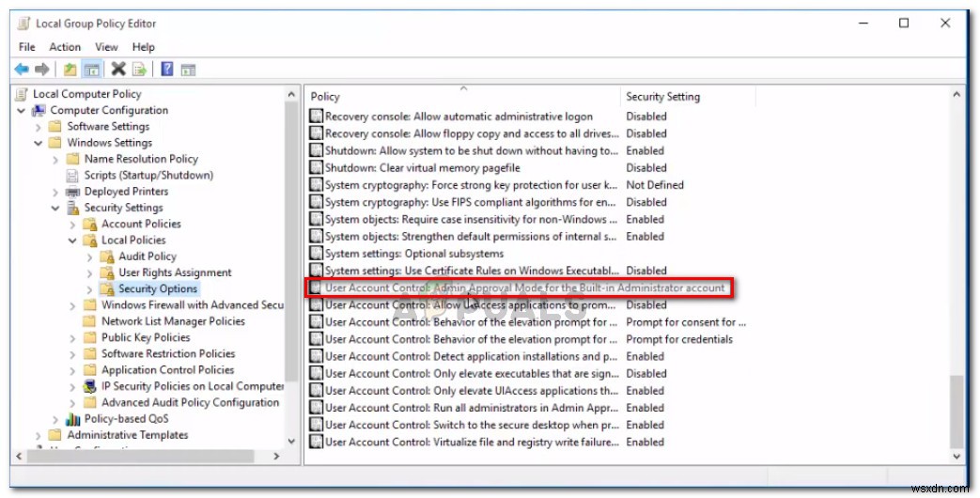Click policy list scroll down arrow

tap(957, 457)
